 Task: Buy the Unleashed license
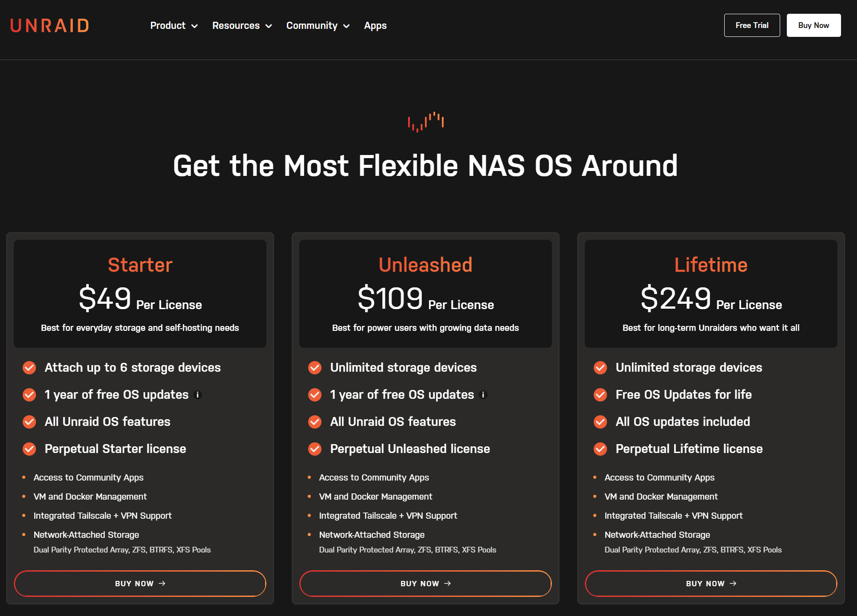point(425,584)
